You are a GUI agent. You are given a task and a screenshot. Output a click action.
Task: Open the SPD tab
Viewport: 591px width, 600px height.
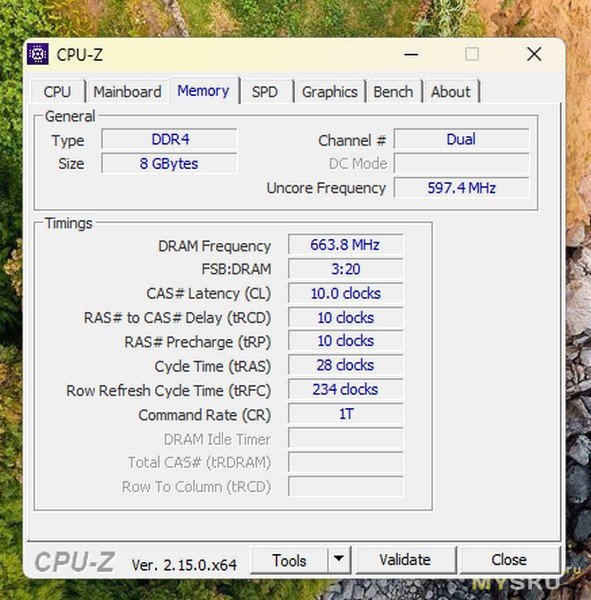265,92
